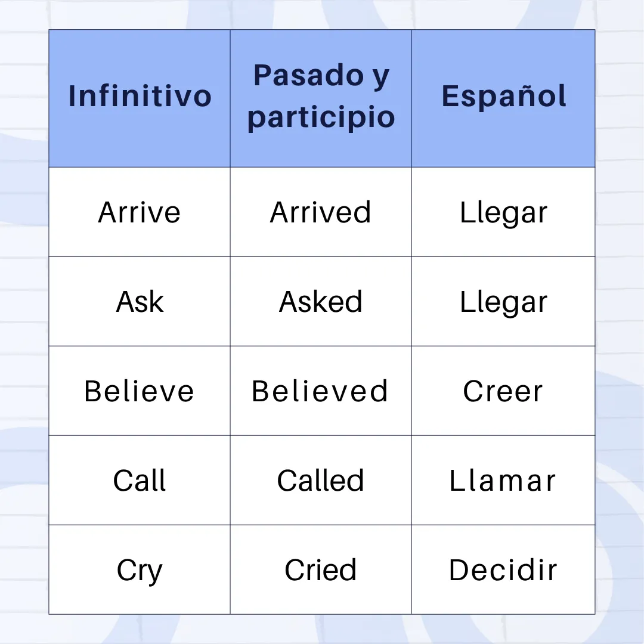Click the Llamar translation cell
Screen dimensions: 644x644
click(x=503, y=480)
